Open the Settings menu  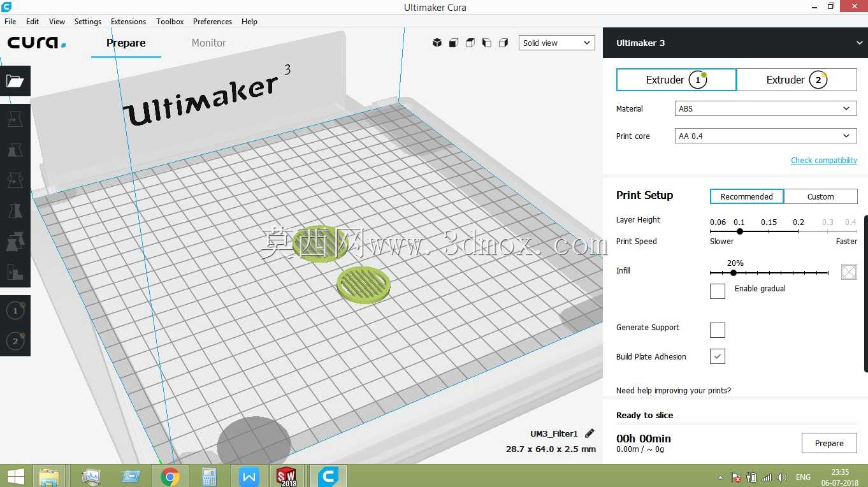(88, 21)
